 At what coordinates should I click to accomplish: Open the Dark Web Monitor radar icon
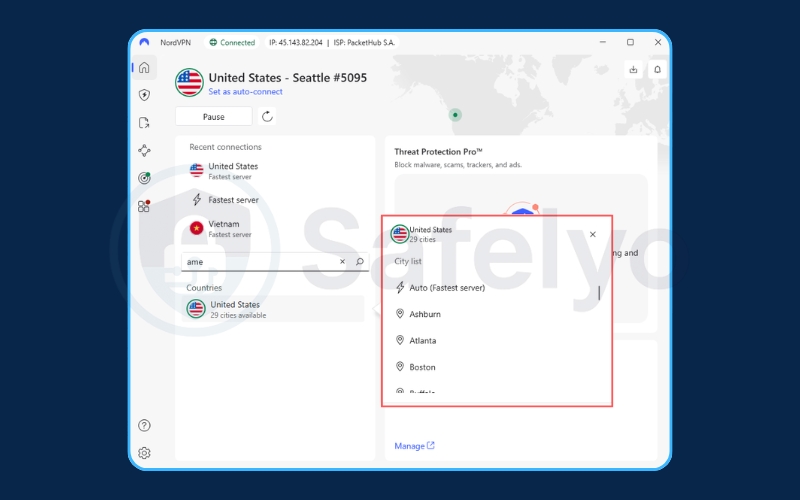[144, 178]
